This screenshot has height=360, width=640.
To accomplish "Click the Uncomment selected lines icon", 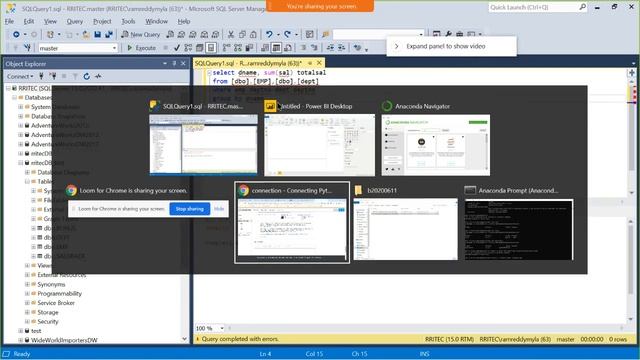I will click(x=314, y=48).
